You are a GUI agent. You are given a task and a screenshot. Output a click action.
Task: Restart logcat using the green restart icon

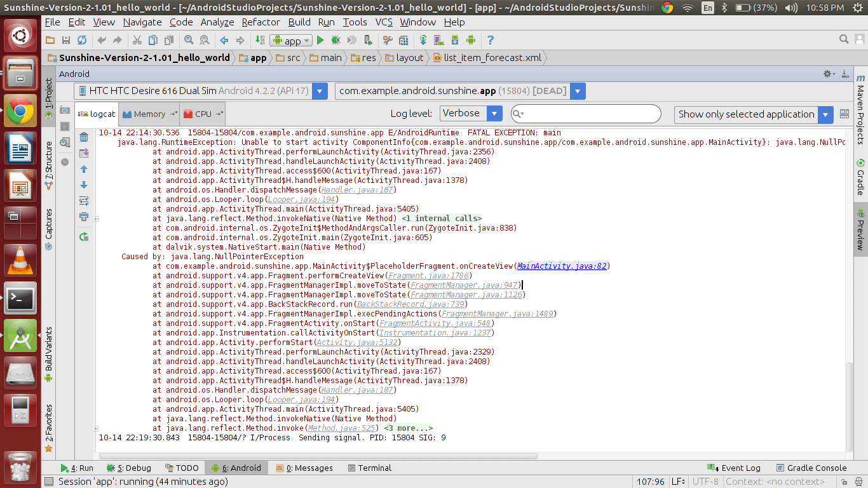click(x=83, y=236)
